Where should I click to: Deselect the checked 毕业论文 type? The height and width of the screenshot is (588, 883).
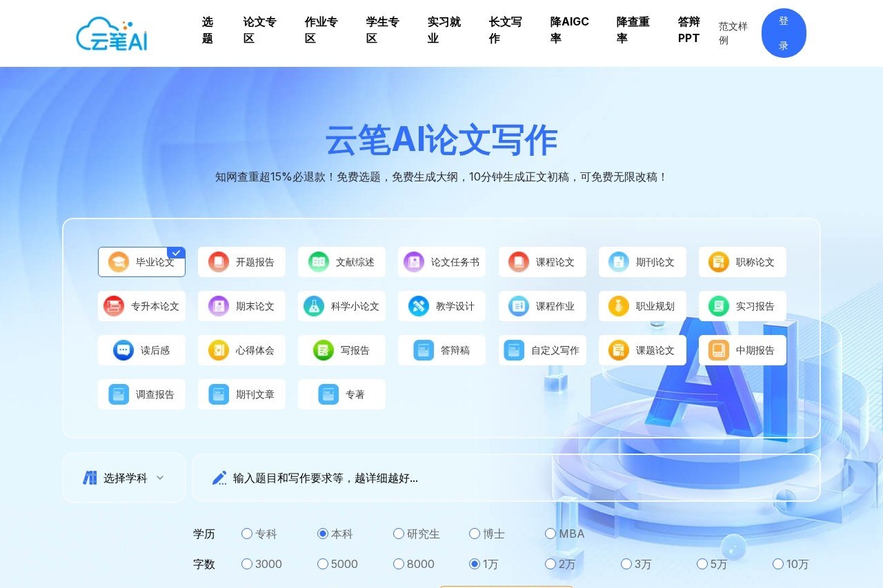[x=141, y=262]
